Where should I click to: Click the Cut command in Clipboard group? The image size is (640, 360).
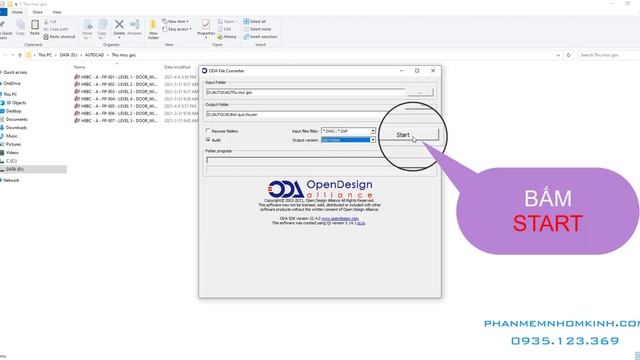[50, 21]
